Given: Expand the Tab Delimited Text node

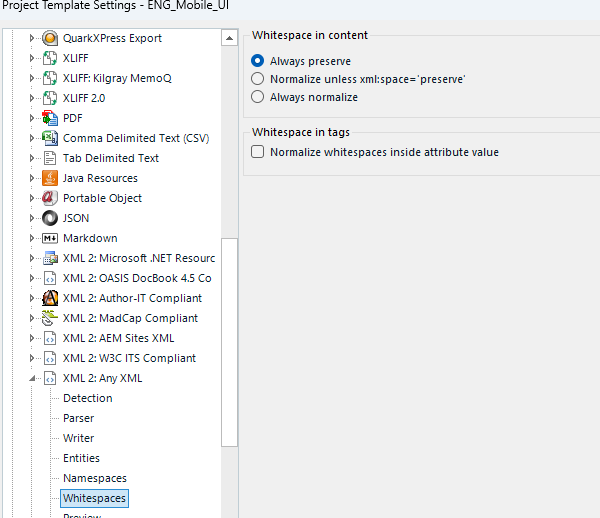Looking at the screenshot, I should click(x=32, y=158).
